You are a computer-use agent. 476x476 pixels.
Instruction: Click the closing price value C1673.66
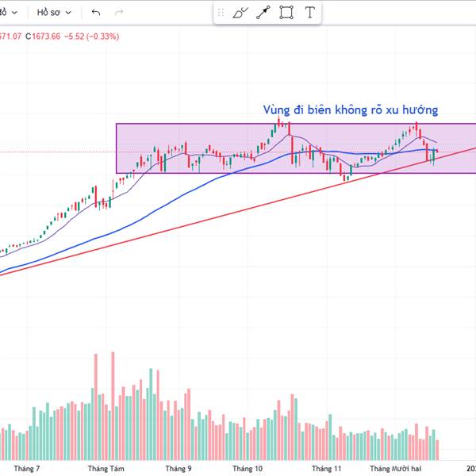(x=44, y=36)
